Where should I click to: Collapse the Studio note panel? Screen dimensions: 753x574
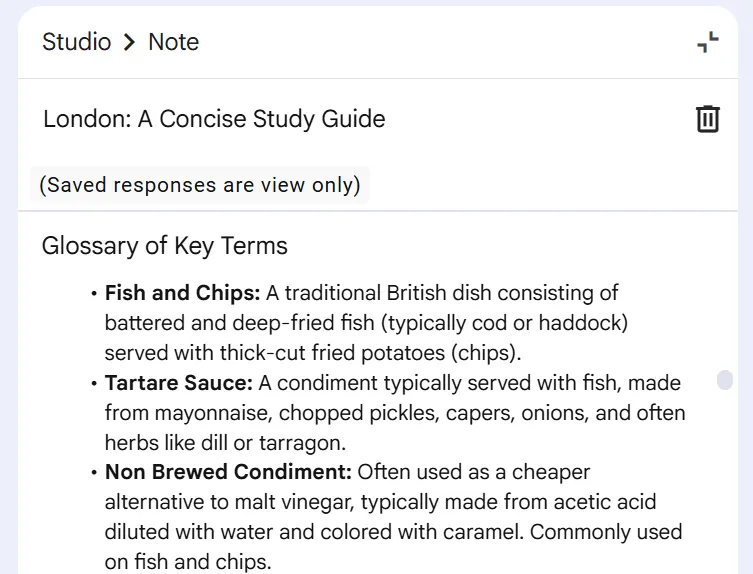(707, 43)
